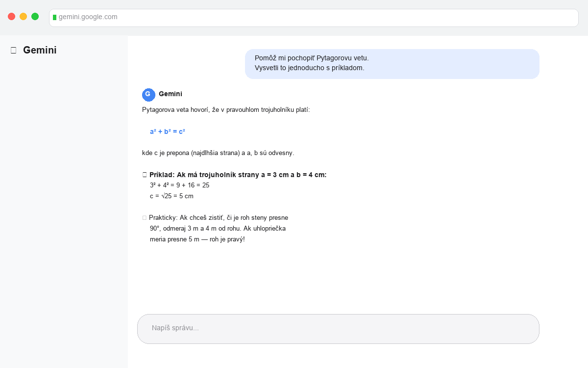The height and width of the screenshot is (368, 588).
Task: Click the sidebar icon beside Gemini title
Action: (13, 50)
